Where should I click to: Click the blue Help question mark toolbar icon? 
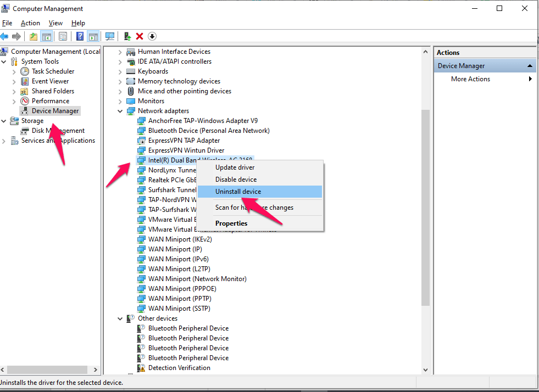pos(80,36)
